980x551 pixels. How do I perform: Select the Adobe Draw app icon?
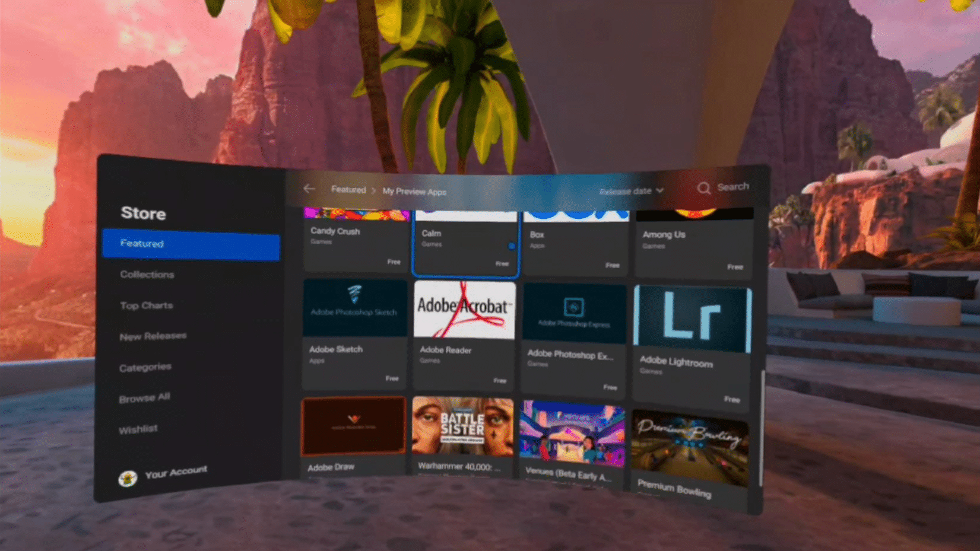tap(354, 426)
